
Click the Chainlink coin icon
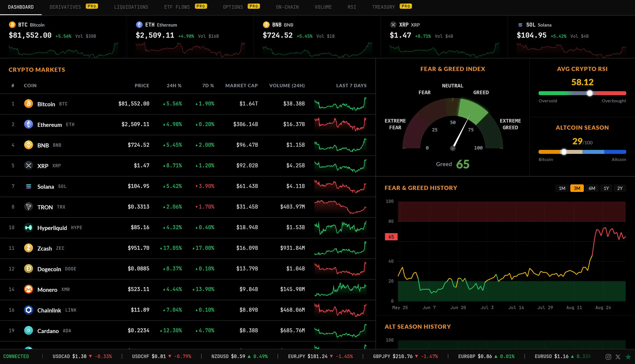coord(29,310)
